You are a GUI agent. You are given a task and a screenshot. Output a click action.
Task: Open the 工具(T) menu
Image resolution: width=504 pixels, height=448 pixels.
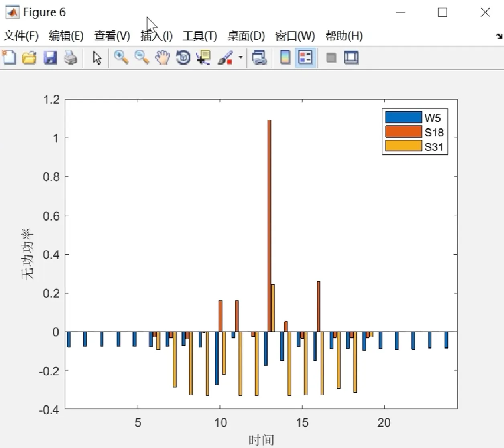click(x=200, y=36)
